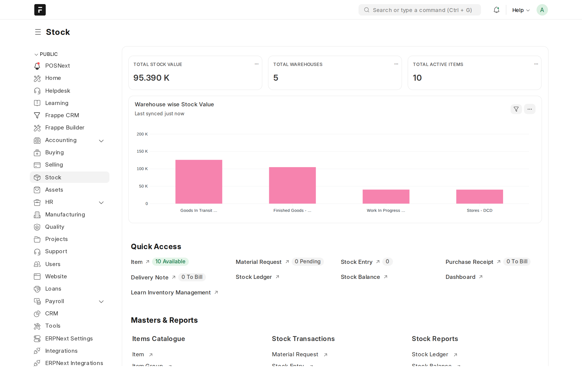Screen dimensions: 588x368
Task: Open Total Warehouses card options
Action: point(396,64)
